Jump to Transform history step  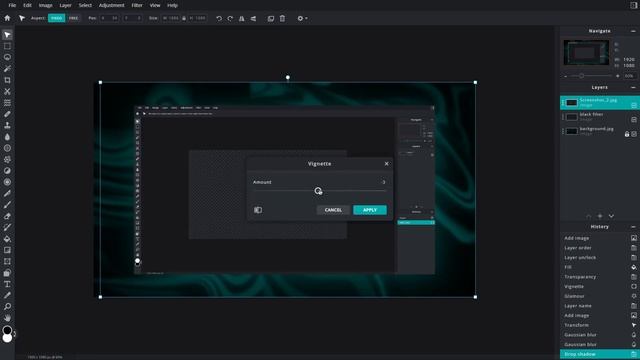pos(600,325)
